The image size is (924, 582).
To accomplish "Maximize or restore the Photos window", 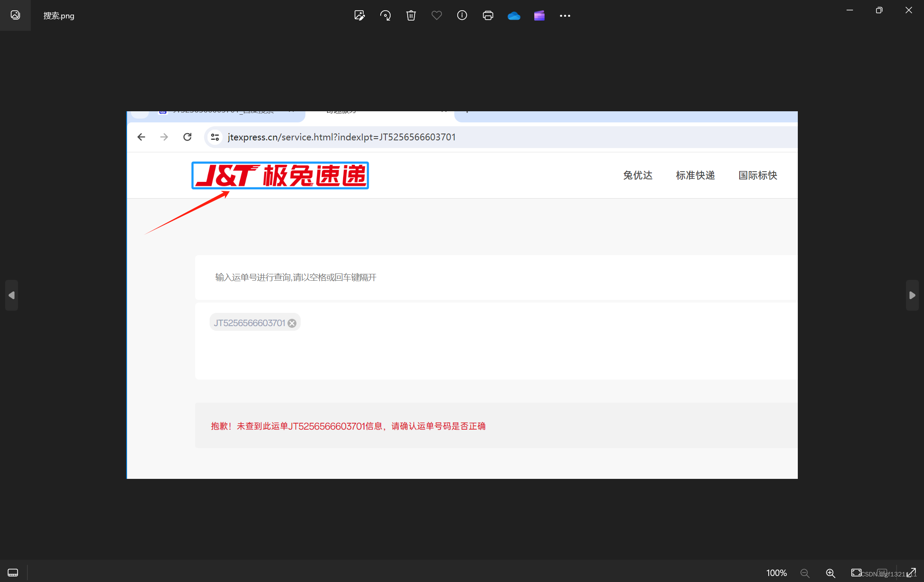I will (x=879, y=10).
